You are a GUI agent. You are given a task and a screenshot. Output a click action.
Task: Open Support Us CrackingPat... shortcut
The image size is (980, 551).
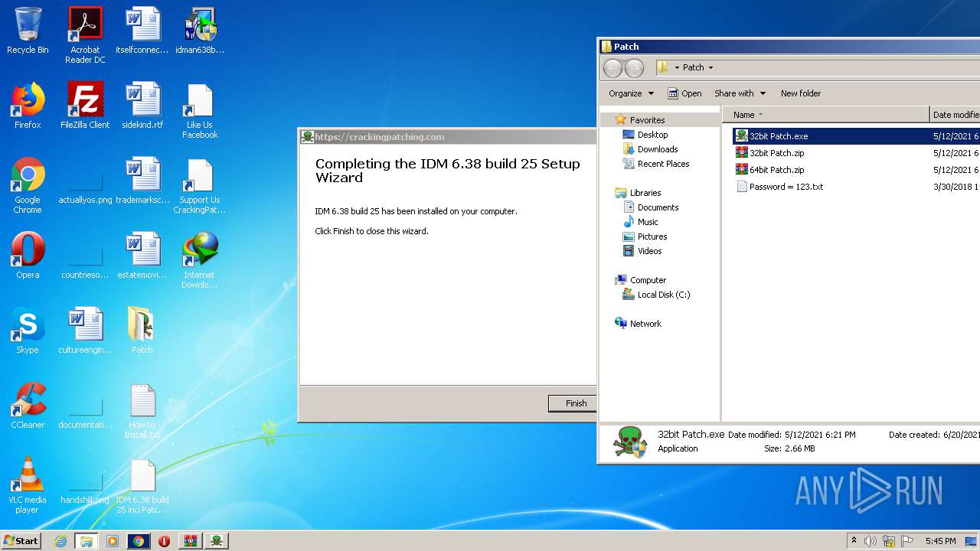200,185
